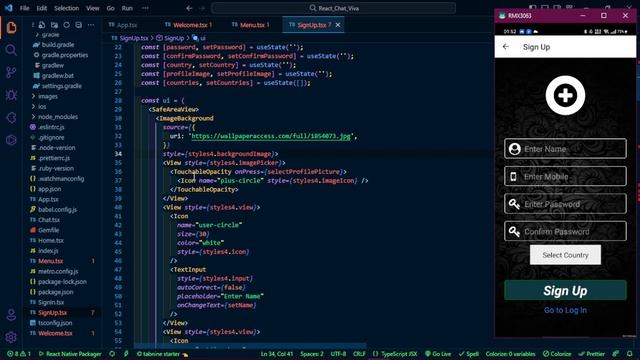Click UTF-8 encoding in status bar
Screen dimensions: 640x360
point(338,354)
